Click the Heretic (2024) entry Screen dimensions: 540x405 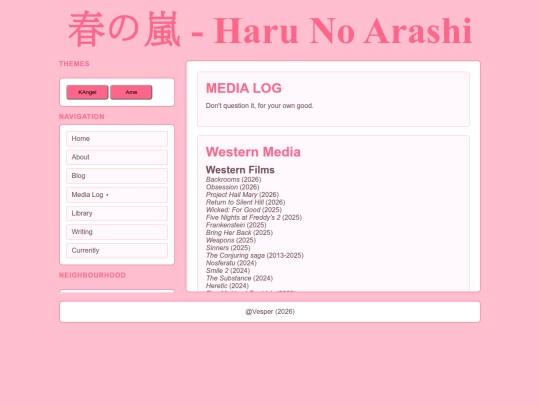pos(227,285)
